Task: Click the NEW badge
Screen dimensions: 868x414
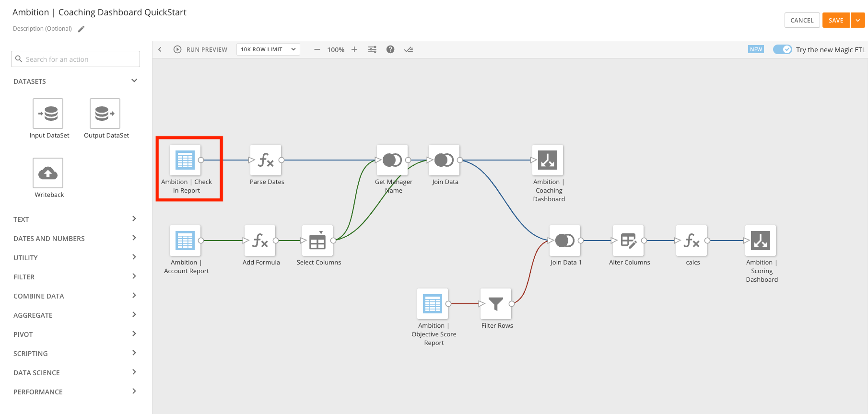Action: coord(756,49)
